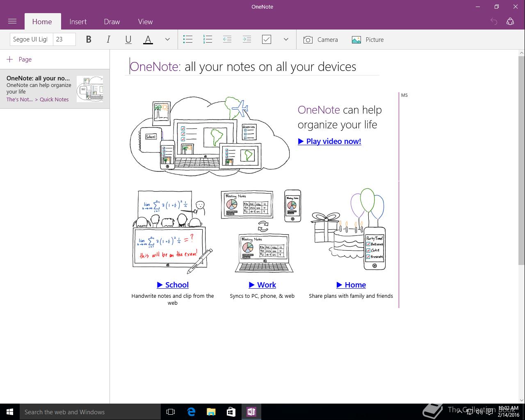
Task: Open the share notebook icon
Action: click(x=510, y=21)
